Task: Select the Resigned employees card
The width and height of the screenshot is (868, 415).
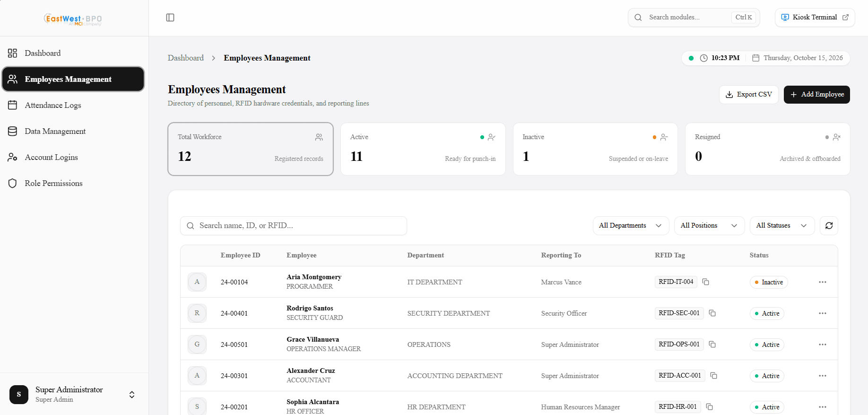Action: tap(768, 149)
